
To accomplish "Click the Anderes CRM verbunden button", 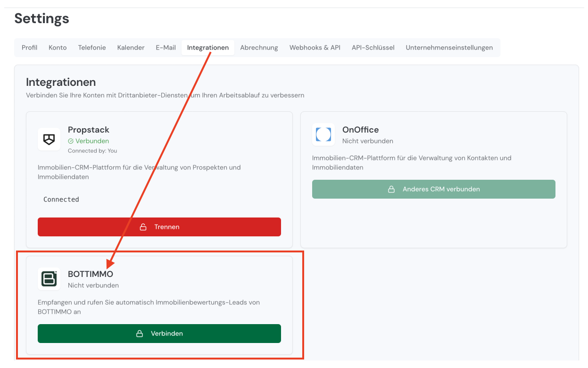I will click(434, 189).
